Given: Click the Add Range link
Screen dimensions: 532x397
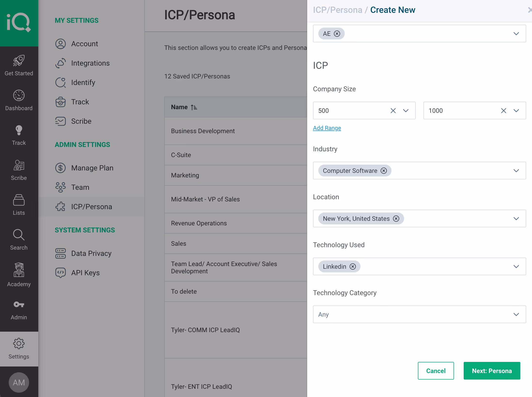Looking at the screenshot, I should pyautogui.click(x=327, y=128).
